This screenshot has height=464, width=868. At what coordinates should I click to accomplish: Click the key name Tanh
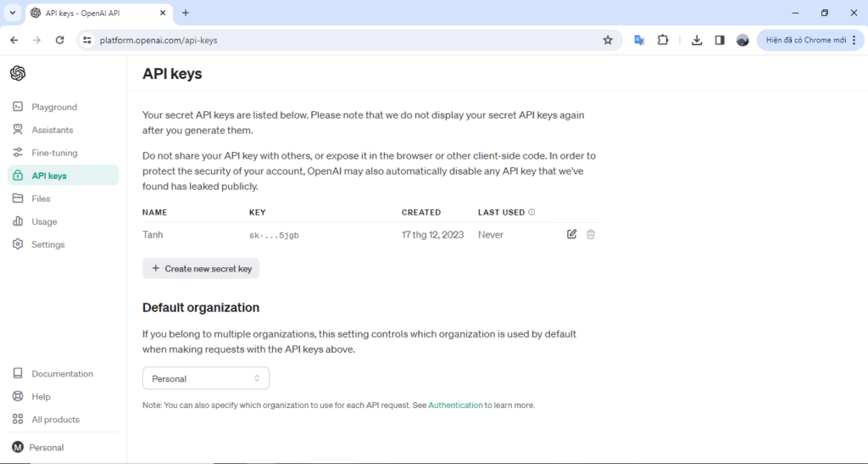click(153, 235)
